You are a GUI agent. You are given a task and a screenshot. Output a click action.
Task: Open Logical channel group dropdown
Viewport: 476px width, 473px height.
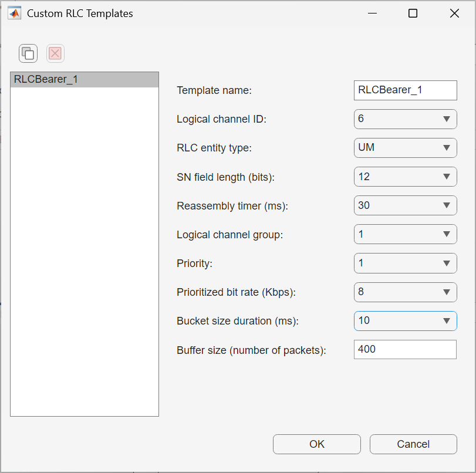(x=405, y=234)
